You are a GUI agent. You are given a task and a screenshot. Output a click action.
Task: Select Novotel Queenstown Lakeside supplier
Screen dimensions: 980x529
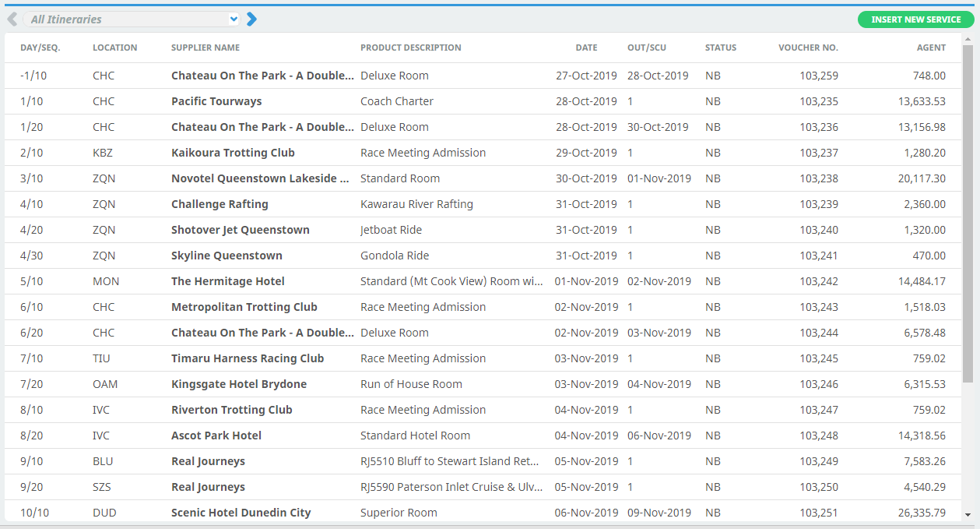(x=260, y=178)
